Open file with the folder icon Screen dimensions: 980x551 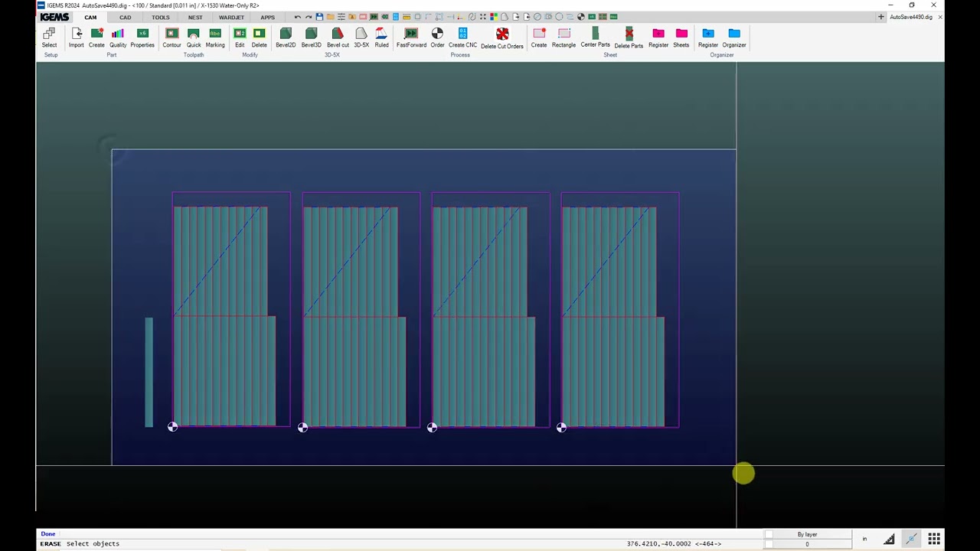330,17
